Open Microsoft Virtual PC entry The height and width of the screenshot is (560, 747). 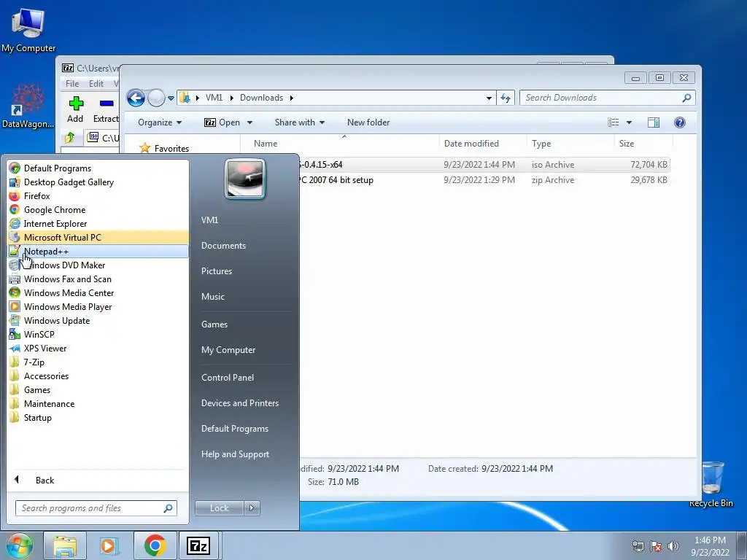[x=98, y=237]
